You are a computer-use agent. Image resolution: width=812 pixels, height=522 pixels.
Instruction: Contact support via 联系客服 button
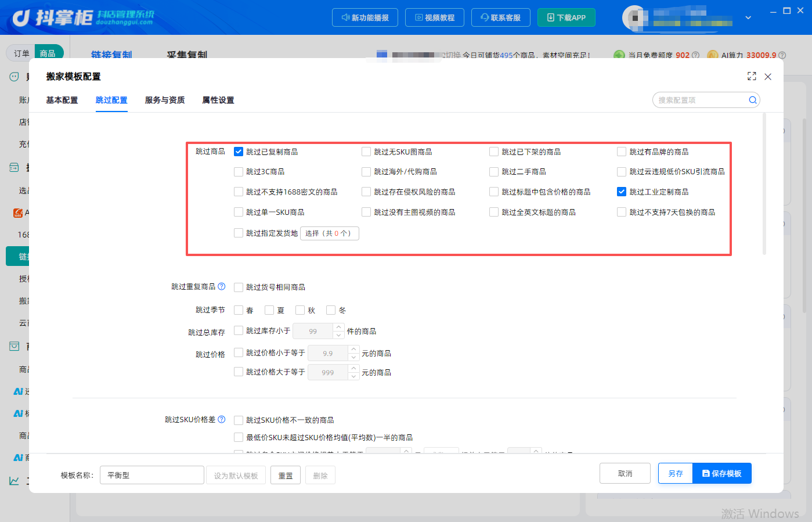(x=501, y=17)
